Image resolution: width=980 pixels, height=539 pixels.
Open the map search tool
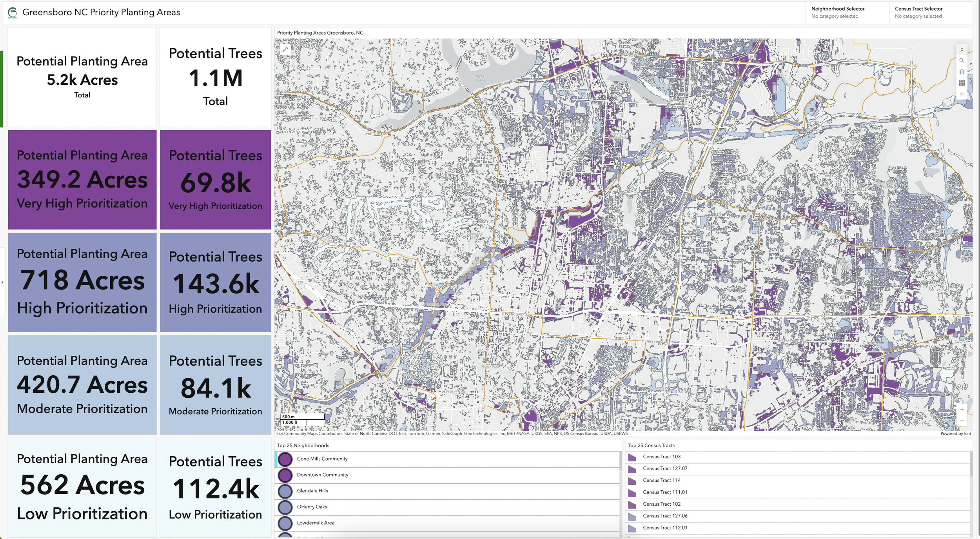[x=961, y=60]
